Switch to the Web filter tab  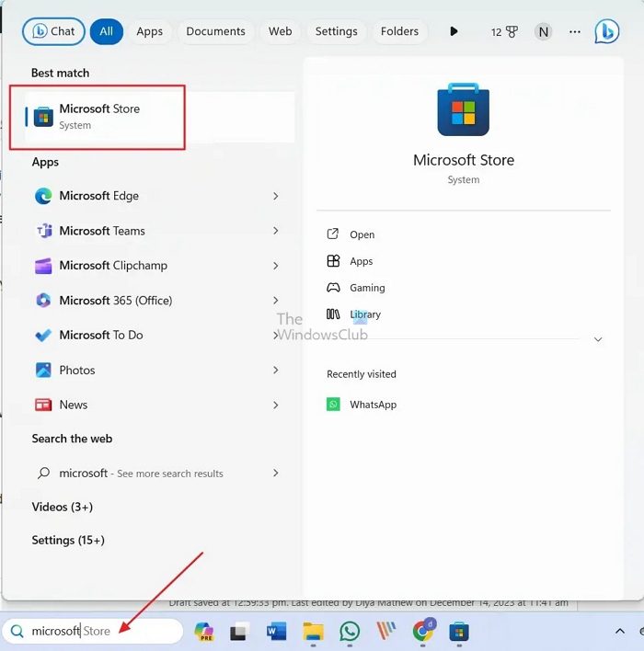pyautogui.click(x=280, y=31)
